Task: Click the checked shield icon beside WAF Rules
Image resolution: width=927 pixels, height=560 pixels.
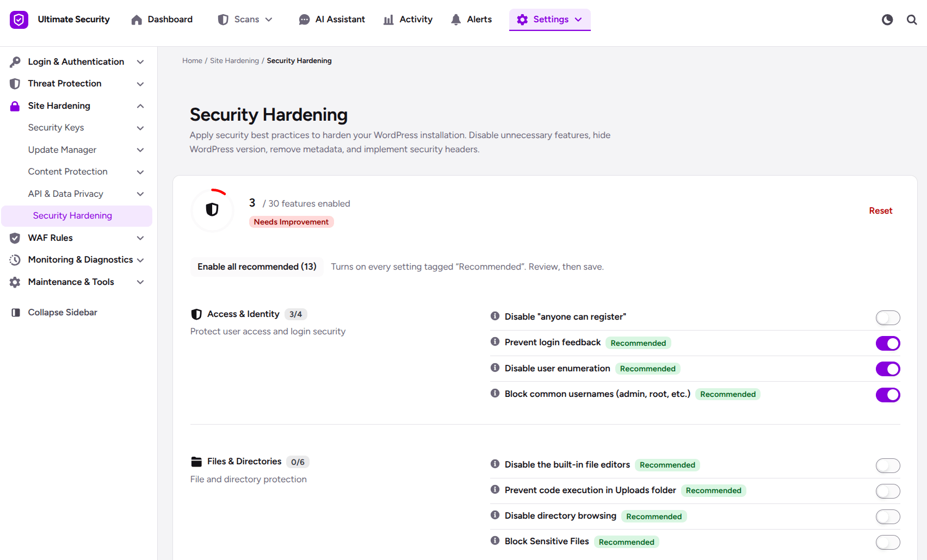Action: pyautogui.click(x=15, y=238)
